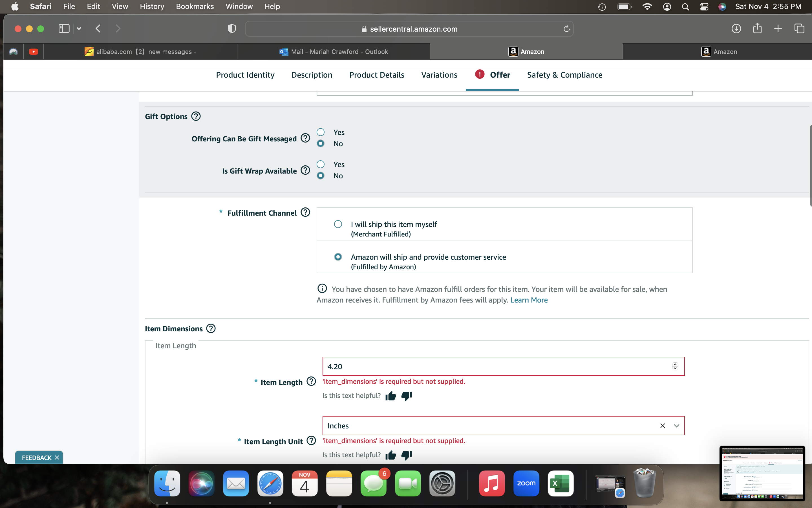Select No for Offering Can Be Gift Messaged

pyautogui.click(x=321, y=143)
